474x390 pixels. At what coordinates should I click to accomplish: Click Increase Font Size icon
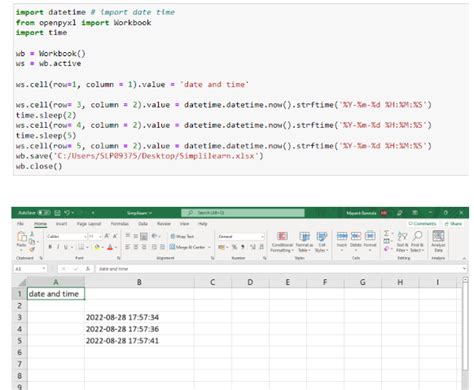107,236
